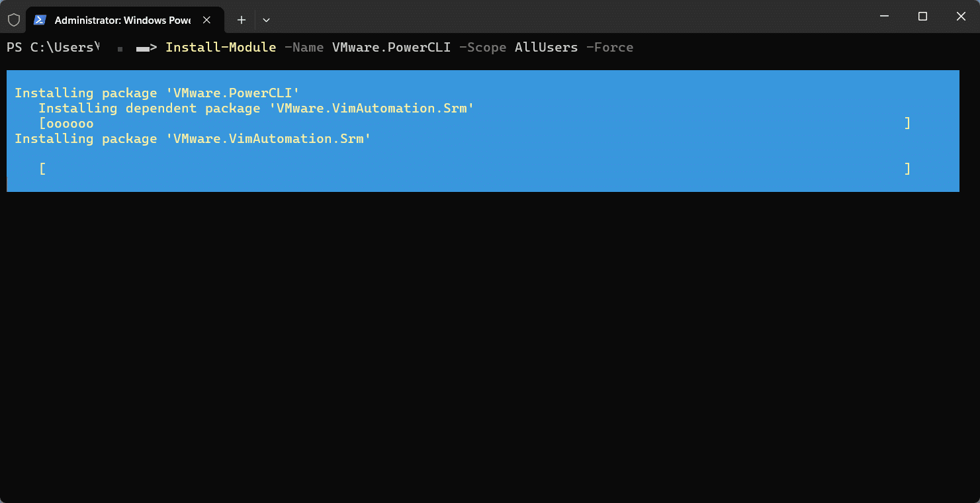Click the -Force switch at command end
This screenshot has height=503, width=980.
click(609, 47)
